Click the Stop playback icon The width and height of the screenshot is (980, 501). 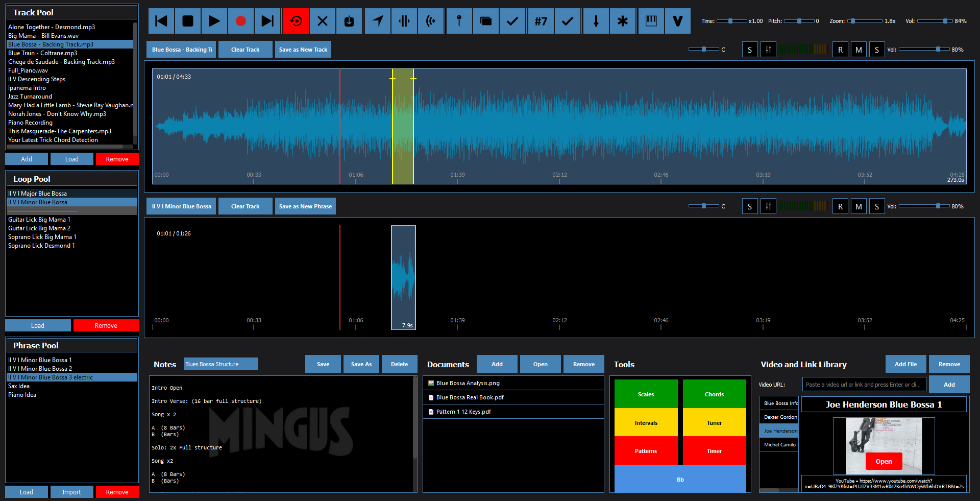(x=188, y=21)
